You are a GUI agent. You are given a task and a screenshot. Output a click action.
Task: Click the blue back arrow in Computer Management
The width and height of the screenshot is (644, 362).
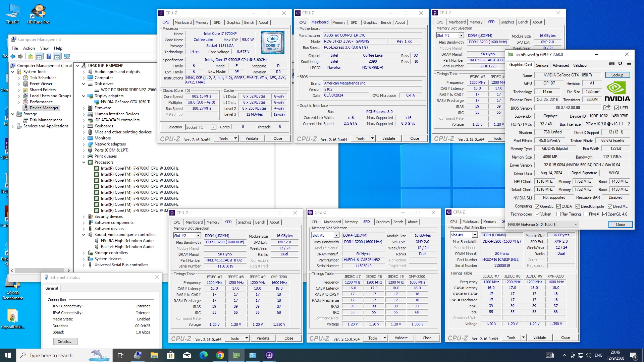(x=13, y=56)
